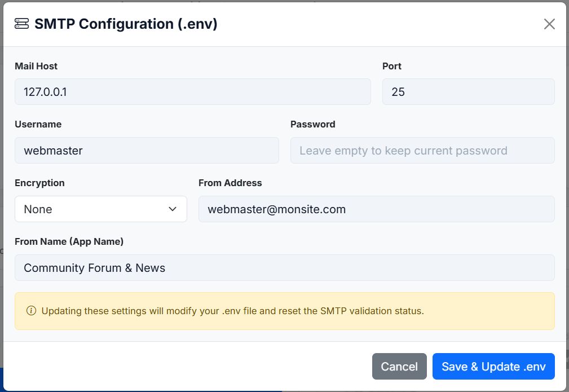Click the empty Password field

click(x=422, y=150)
